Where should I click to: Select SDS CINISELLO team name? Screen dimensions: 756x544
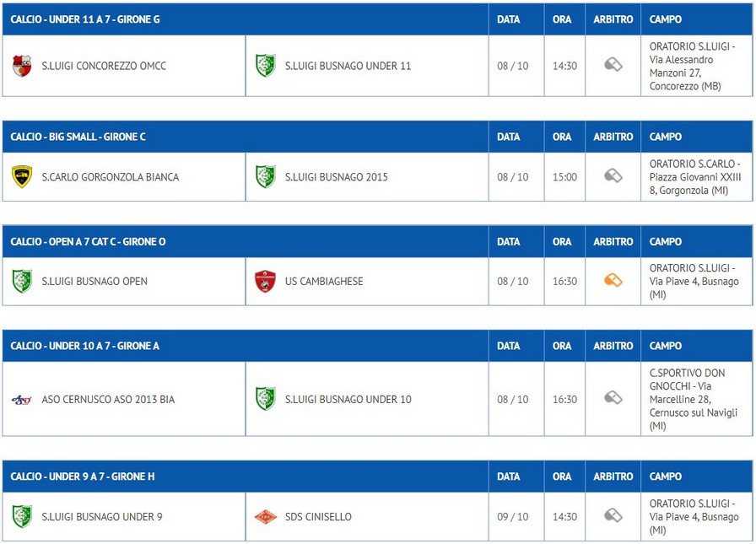tap(318, 517)
